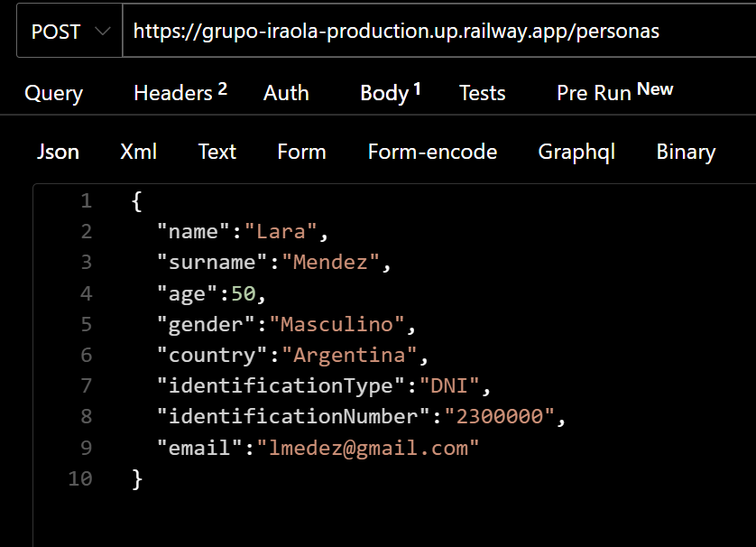Switch to the Tests tab
Viewport: 756px width, 547px height.
[x=482, y=93]
